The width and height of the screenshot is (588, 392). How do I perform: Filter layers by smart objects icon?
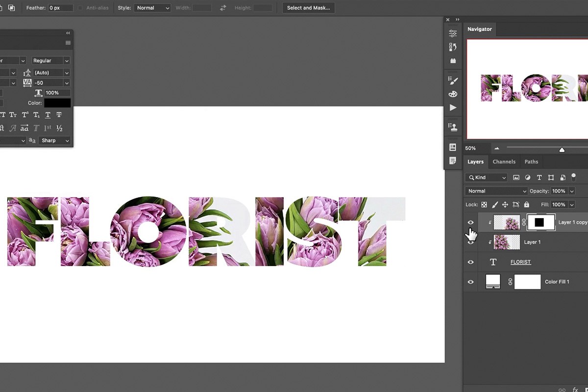point(563,177)
